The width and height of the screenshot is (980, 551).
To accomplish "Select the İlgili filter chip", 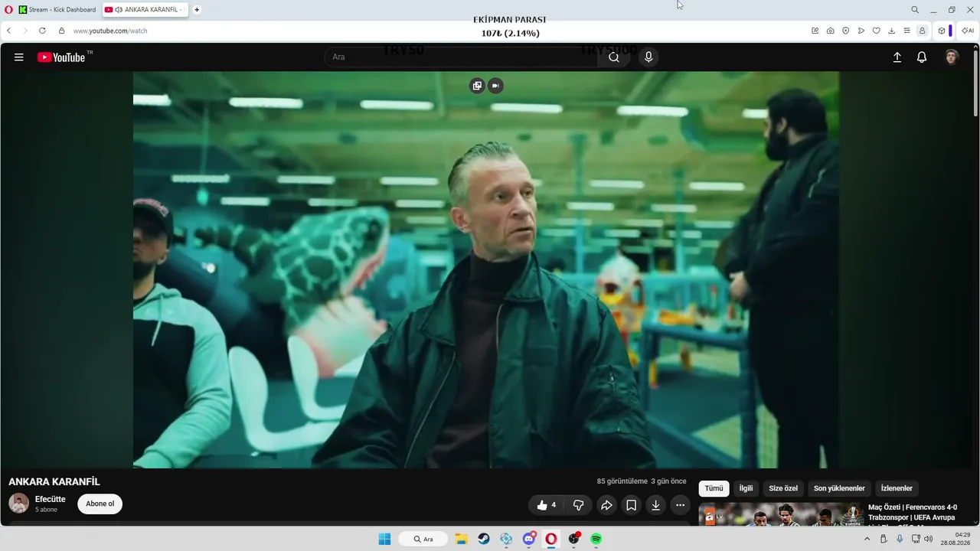I will pyautogui.click(x=746, y=488).
